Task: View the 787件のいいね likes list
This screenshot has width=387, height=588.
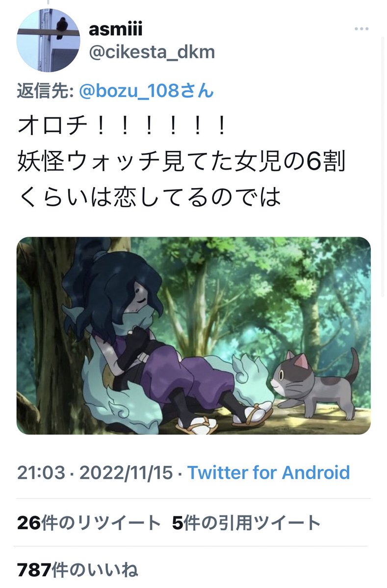Action: pyautogui.click(x=77, y=570)
